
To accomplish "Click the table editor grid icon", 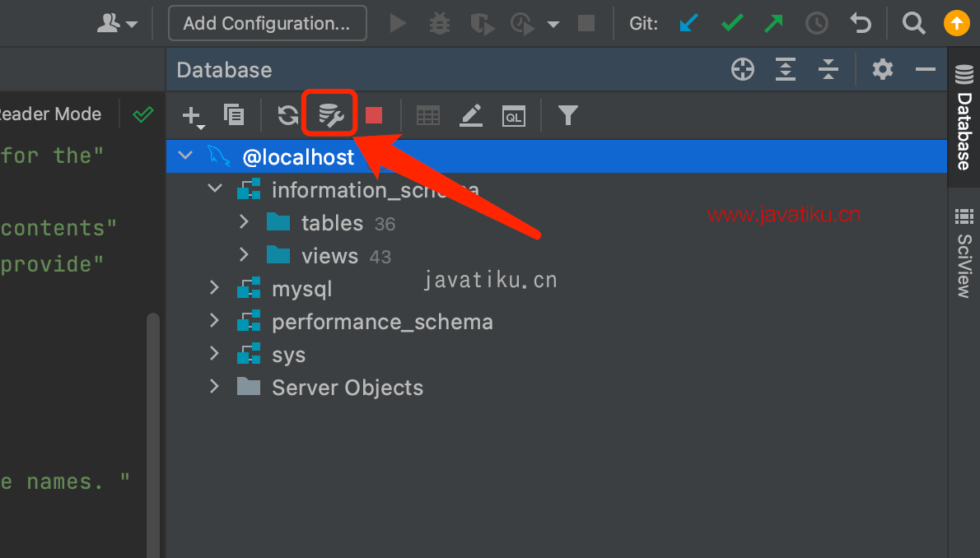I will click(x=428, y=115).
